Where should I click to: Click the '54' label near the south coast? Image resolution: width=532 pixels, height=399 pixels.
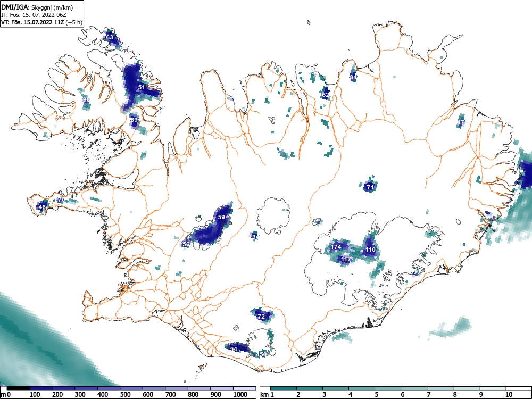coord(234,349)
